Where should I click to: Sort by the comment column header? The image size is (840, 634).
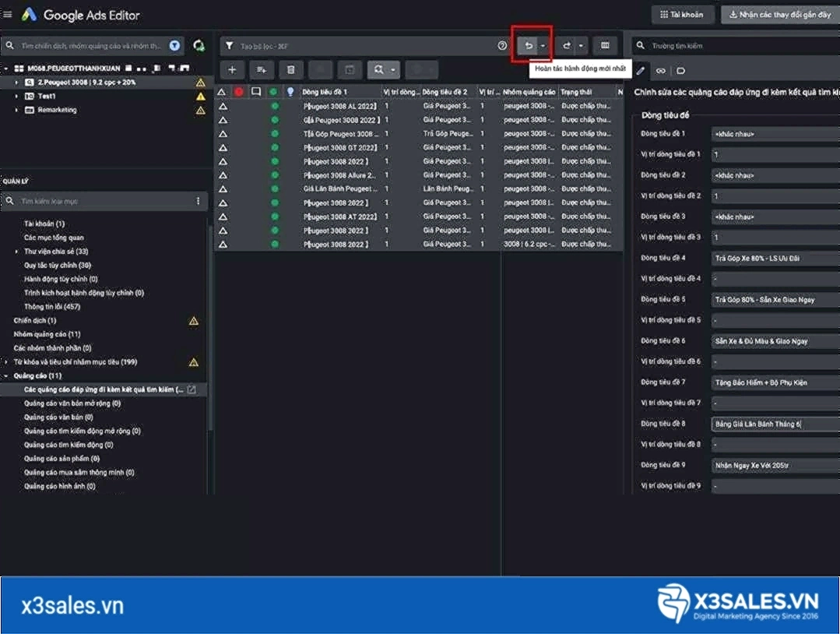[256, 92]
